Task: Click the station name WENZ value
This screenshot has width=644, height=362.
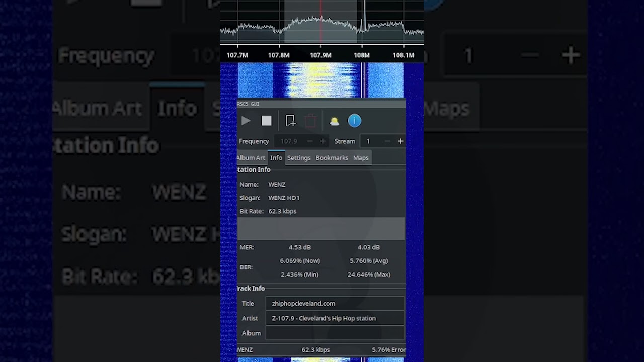Action: [277, 185]
